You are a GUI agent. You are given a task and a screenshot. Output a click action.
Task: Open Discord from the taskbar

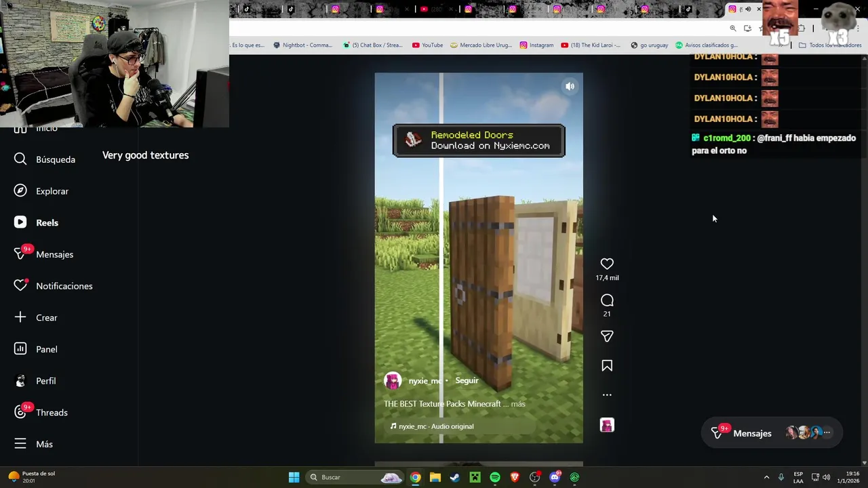[555, 477]
